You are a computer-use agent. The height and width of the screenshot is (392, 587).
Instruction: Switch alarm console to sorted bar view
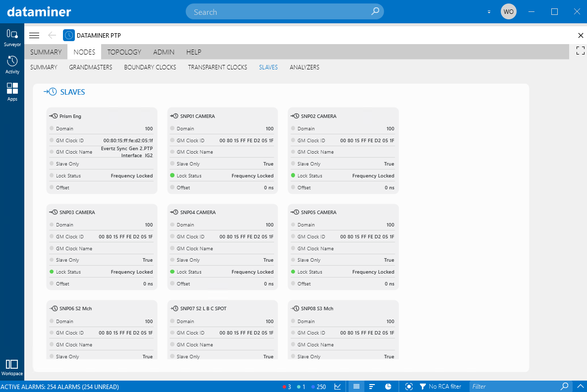tap(372, 387)
